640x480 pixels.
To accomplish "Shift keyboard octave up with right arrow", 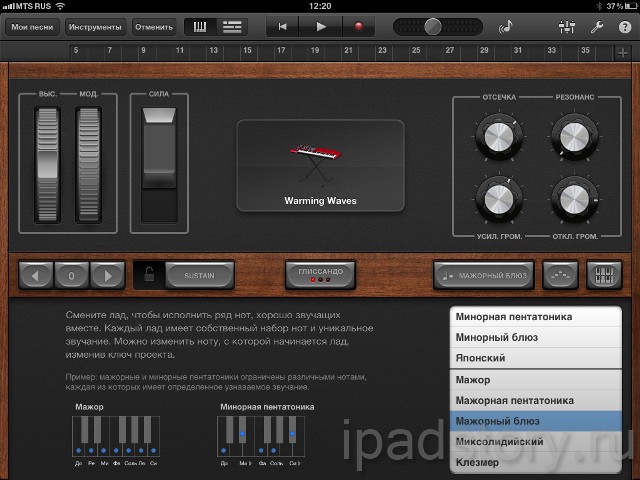I will click(x=108, y=276).
